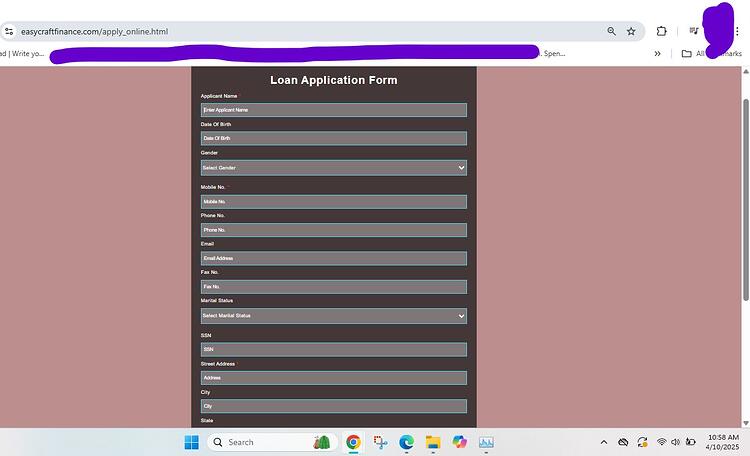Open the Extensions puzzle icon
750x456 pixels.
point(661,32)
